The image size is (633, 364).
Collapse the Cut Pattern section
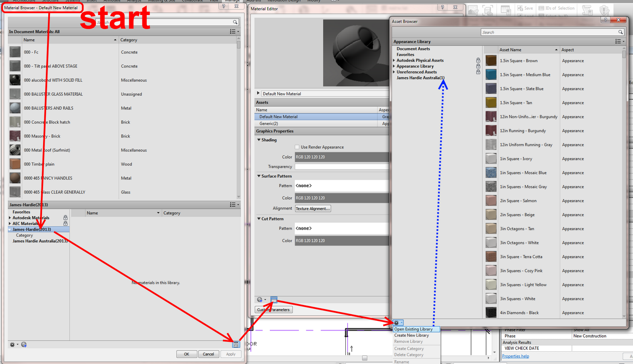click(x=259, y=219)
